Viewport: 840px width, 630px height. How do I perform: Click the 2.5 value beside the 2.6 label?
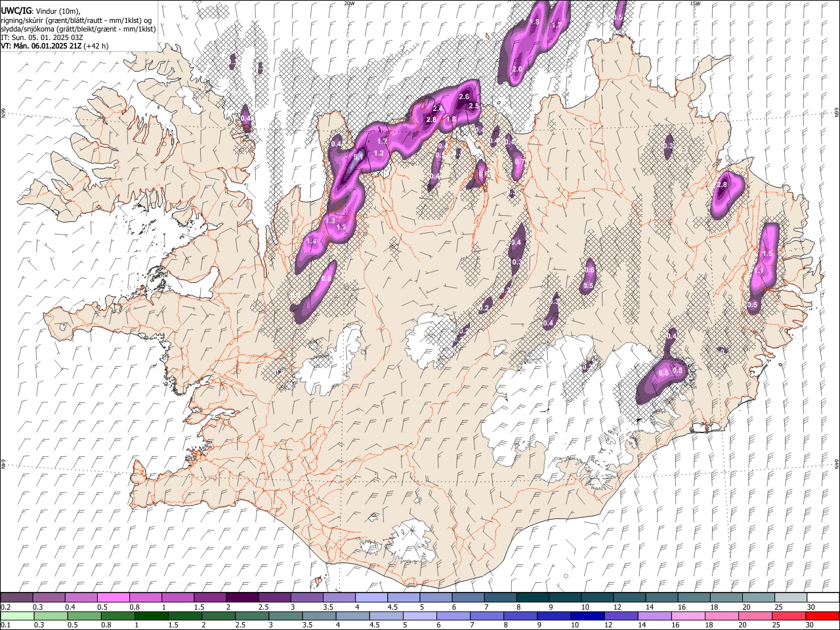[x=474, y=106]
